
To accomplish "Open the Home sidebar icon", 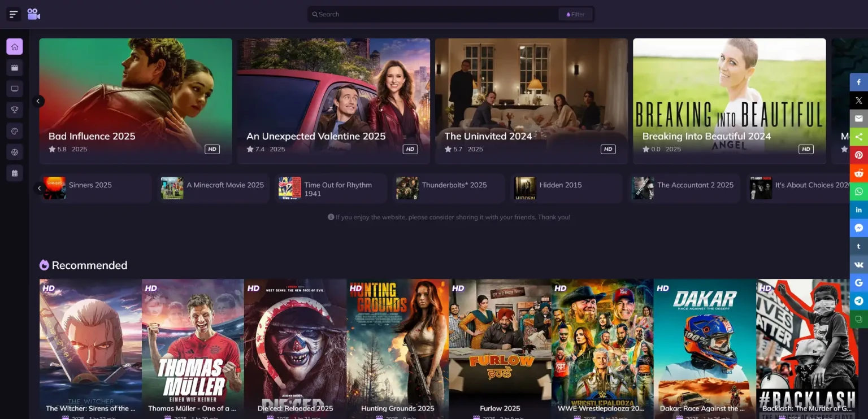I will click(15, 47).
